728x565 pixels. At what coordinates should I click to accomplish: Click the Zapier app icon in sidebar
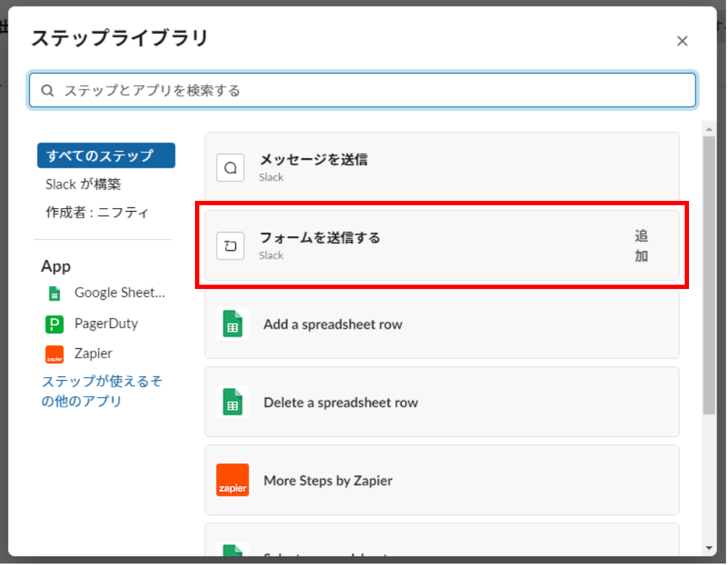54,355
